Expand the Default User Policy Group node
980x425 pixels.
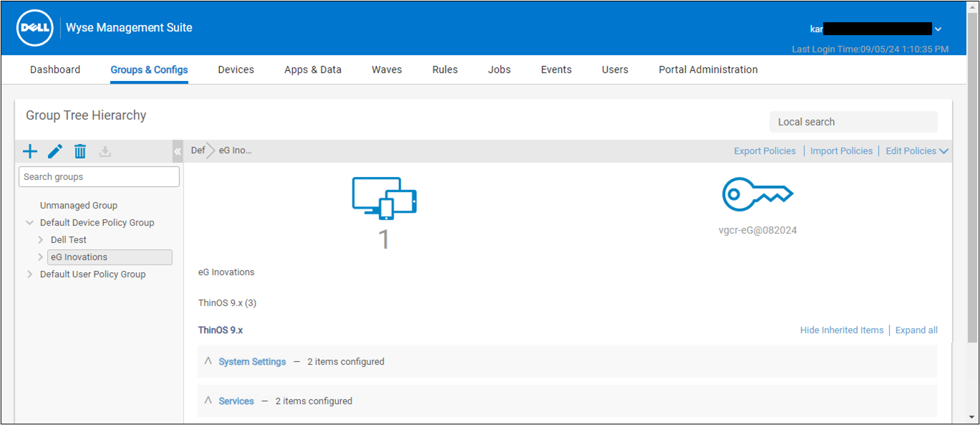[x=29, y=274]
